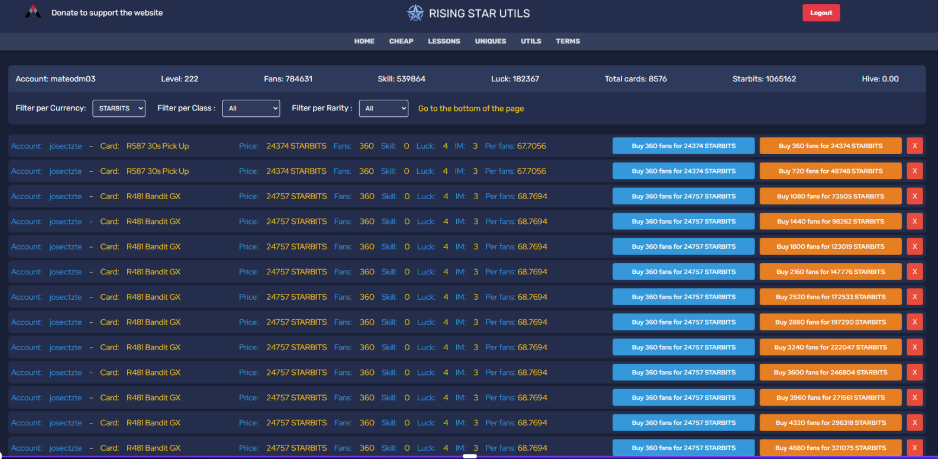
Task: Remove row with 'Buy 1080 fans' button
Action: tap(915, 196)
